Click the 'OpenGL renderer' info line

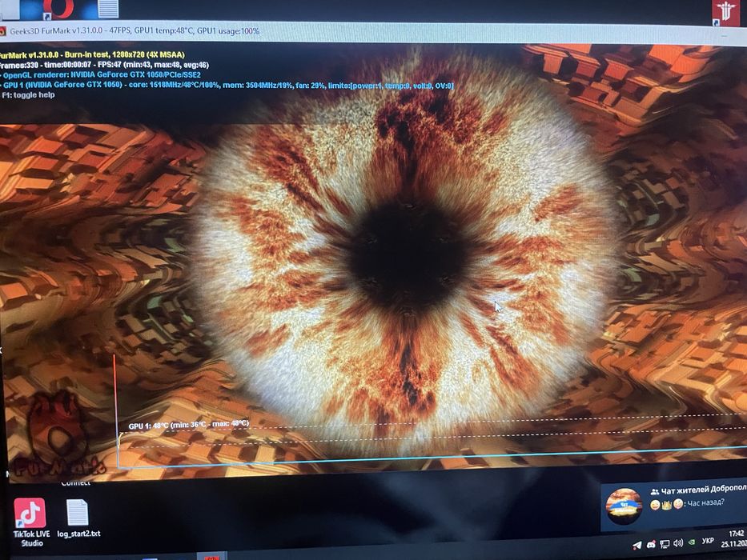point(101,74)
